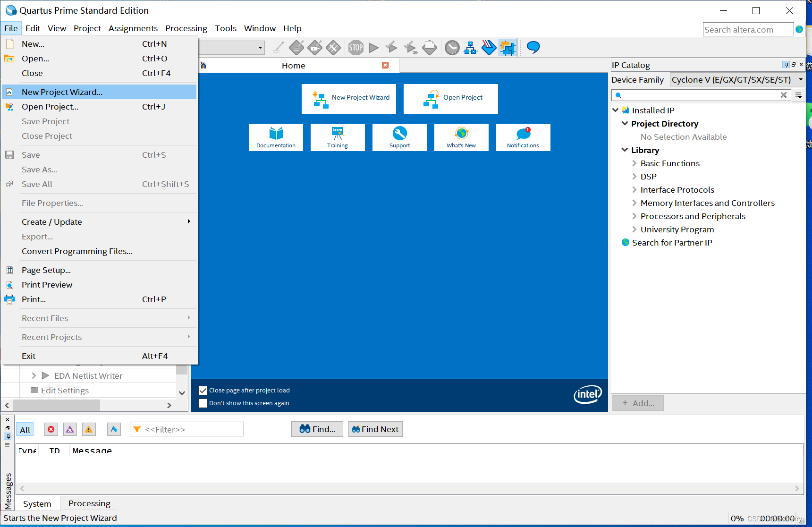The height and width of the screenshot is (527, 812).
Task: Choose New... from the File menu
Action: [x=99, y=43]
